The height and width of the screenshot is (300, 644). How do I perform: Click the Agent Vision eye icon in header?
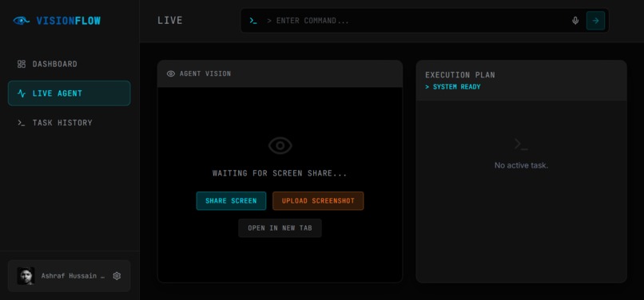pos(171,73)
